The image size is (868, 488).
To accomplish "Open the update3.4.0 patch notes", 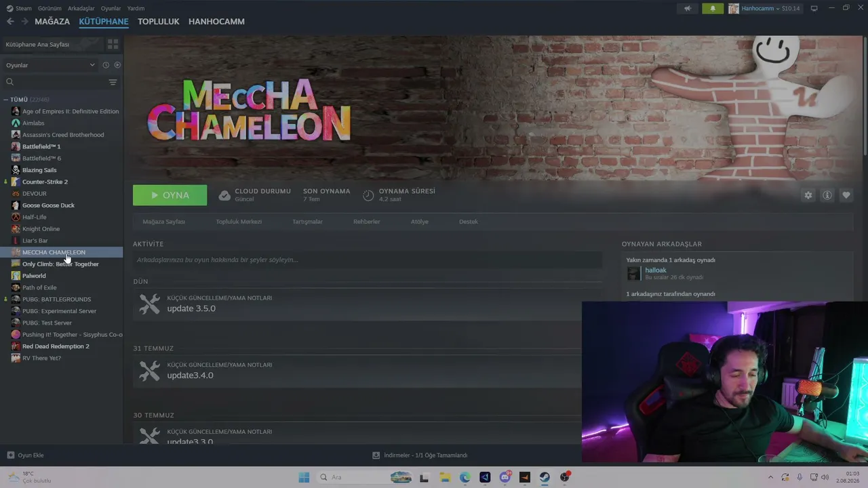I will [x=191, y=375].
